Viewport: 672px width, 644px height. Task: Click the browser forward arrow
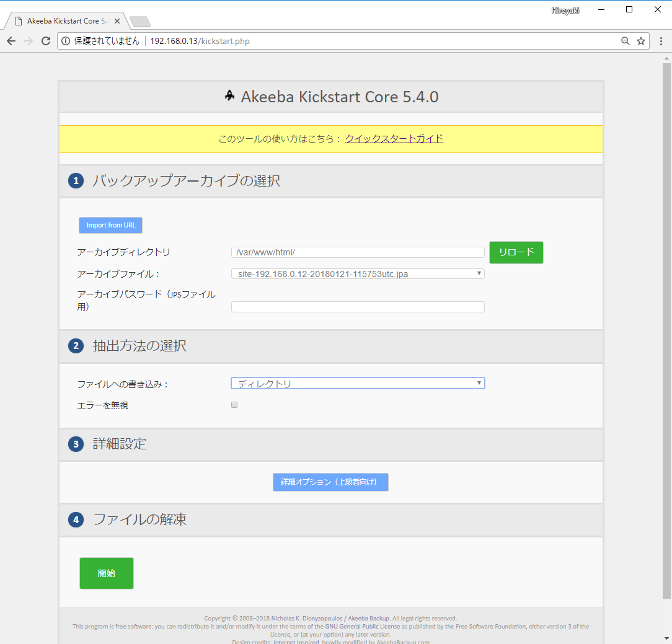(x=29, y=41)
